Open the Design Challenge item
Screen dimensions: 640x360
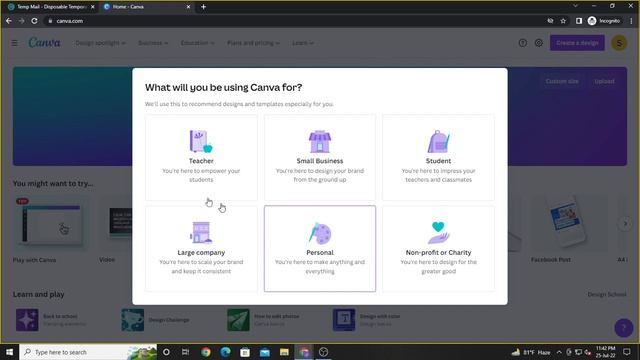pos(156,320)
